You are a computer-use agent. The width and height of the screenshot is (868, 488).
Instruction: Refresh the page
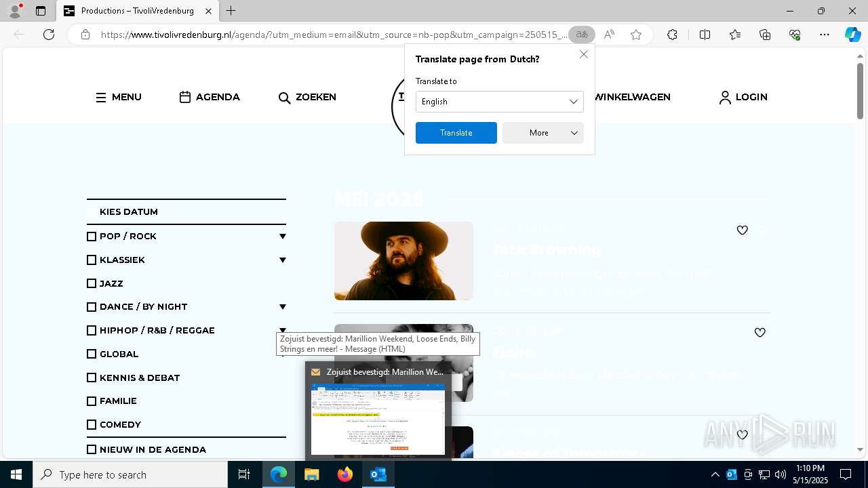(x=49, y=35)
